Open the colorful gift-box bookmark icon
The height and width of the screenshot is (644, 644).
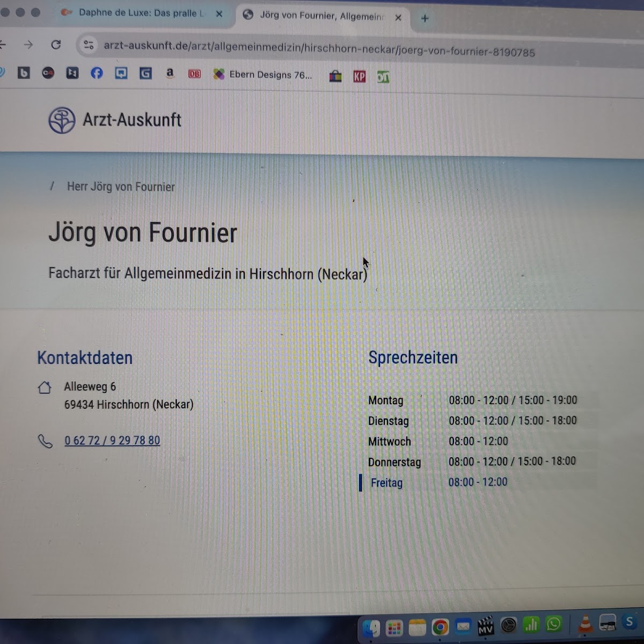point(335,76)
